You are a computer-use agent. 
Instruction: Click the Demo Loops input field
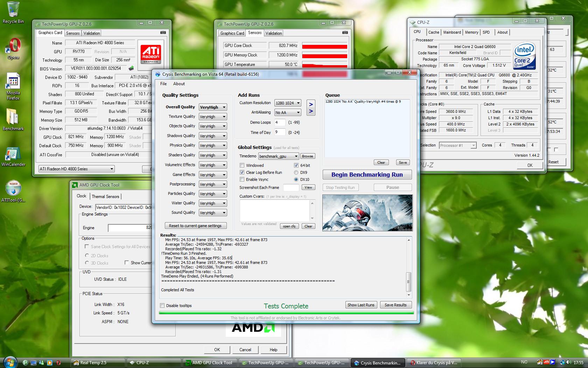coord(280,123)
